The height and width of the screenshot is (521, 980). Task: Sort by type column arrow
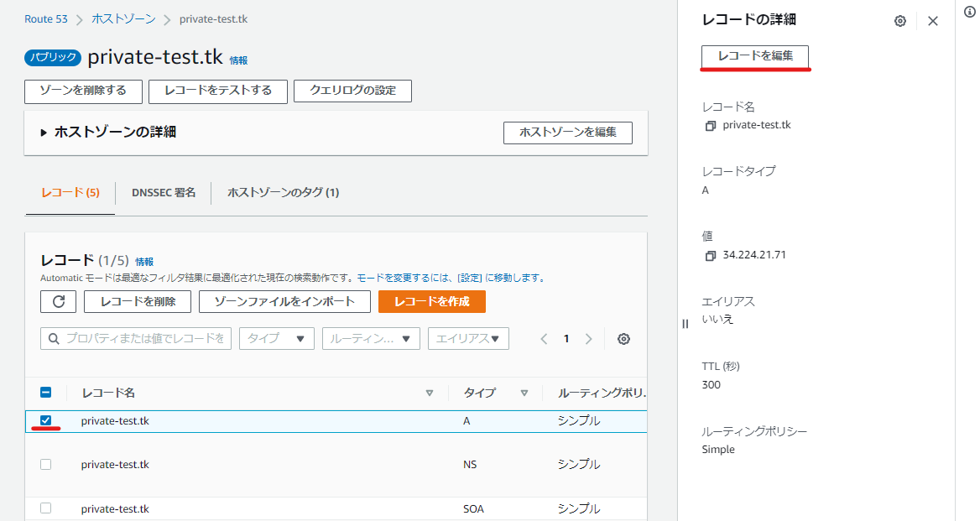click(x=524, y=393)
